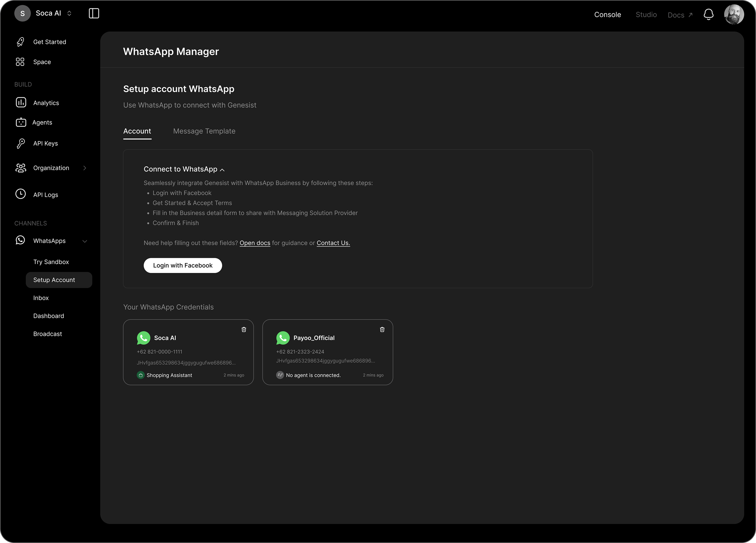Delete the Soca AI credential
Viewport: 756px width, 543px height.
[244, 329]
